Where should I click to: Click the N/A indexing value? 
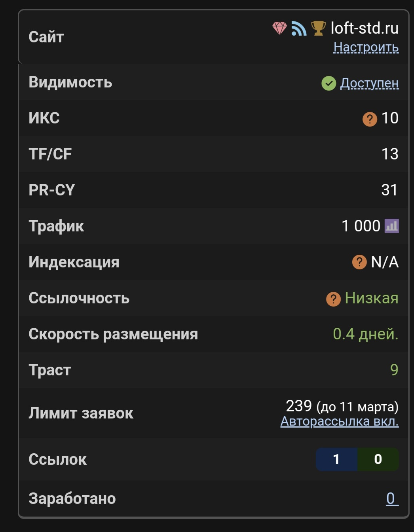385,262
